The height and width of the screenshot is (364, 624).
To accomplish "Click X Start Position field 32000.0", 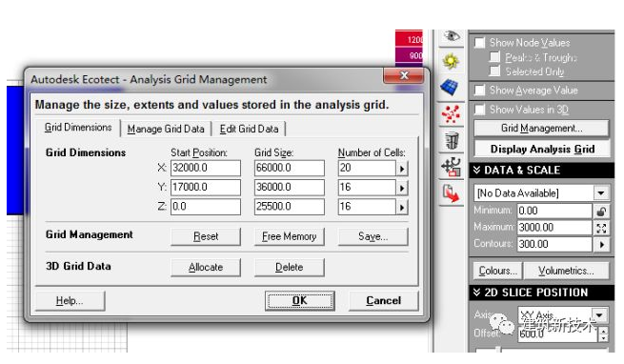I will coord(206,168).
